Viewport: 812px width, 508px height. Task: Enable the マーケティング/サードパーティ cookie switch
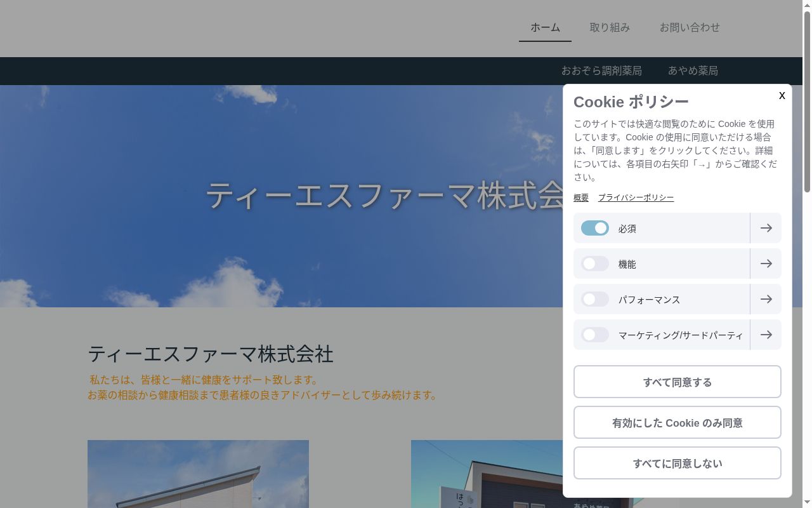[595, 335]
